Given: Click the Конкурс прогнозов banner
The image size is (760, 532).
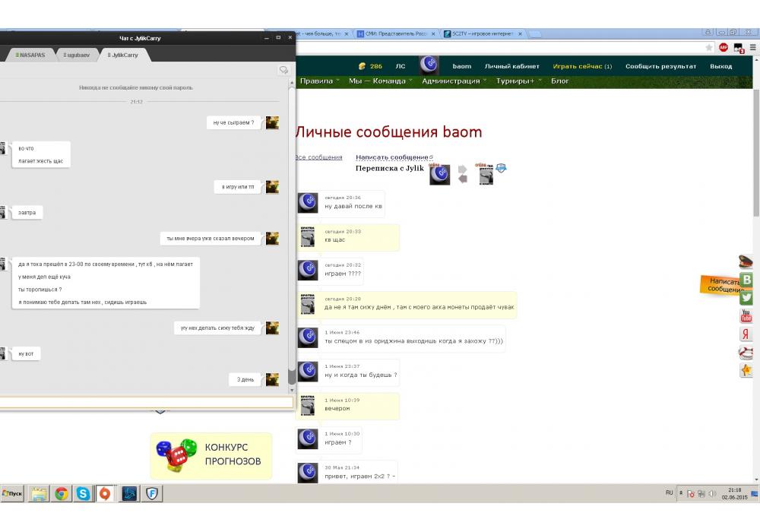Looking at the screenshot, I should click(x=211, y=455).
